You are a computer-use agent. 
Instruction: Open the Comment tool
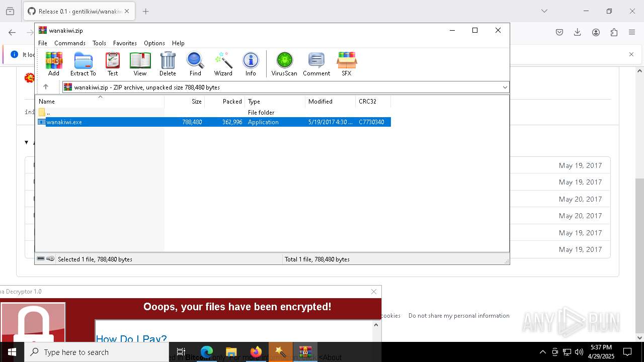pos(316,64)
